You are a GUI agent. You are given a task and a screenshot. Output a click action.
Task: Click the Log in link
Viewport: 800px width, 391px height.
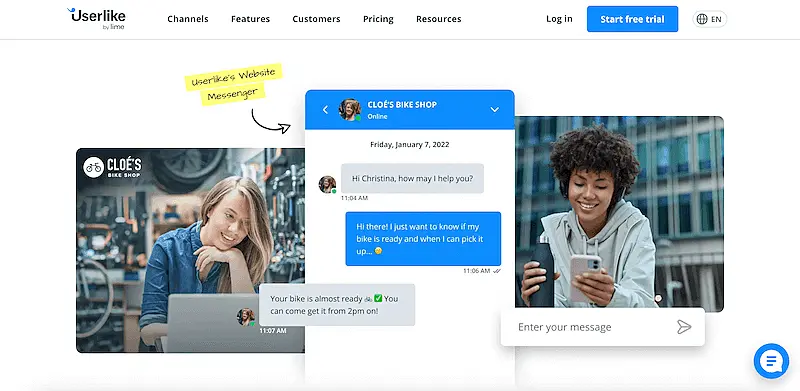tap(559, 19)
